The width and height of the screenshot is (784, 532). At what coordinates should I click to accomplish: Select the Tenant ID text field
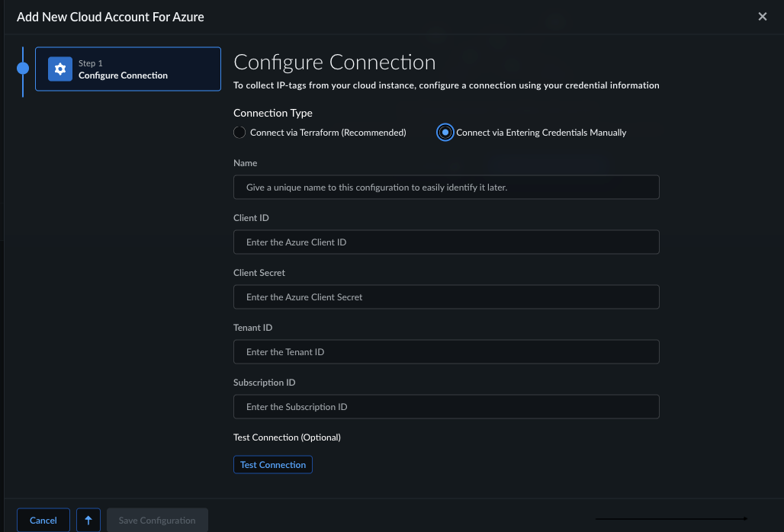coord(446,351)
